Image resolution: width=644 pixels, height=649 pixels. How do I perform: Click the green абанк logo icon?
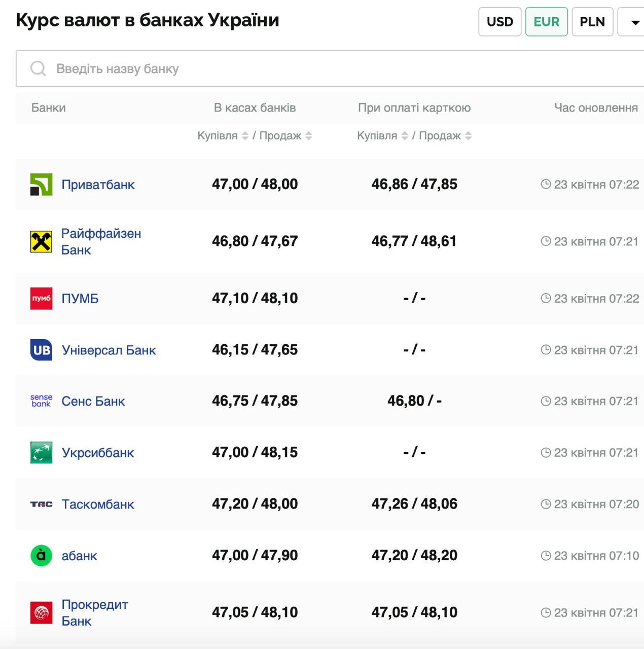pos(41,556)
